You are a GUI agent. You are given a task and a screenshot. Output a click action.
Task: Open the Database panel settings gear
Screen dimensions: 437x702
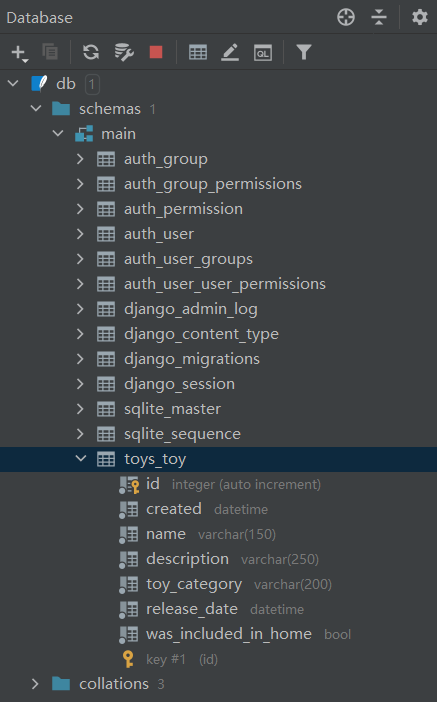pos(420,17)
